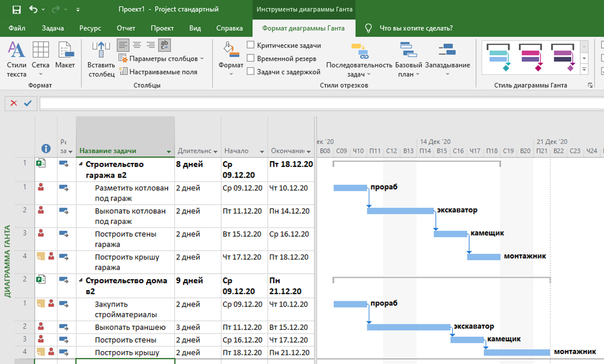
Task: Click the Redo arrow icon
Action: [x=56, y=9]
